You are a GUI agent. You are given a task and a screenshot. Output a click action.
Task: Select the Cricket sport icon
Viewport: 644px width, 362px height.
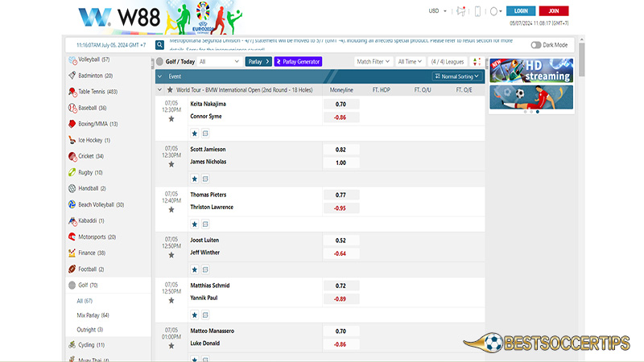(x=72, y=156)
